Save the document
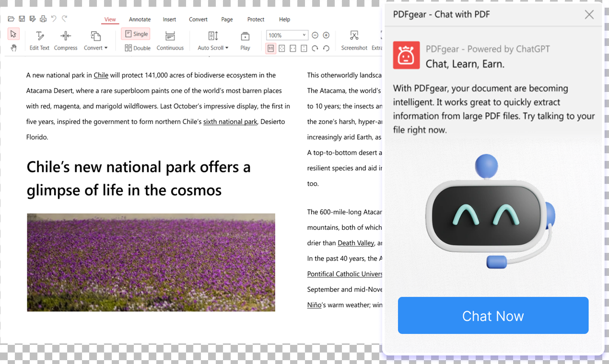 point(22,18)
